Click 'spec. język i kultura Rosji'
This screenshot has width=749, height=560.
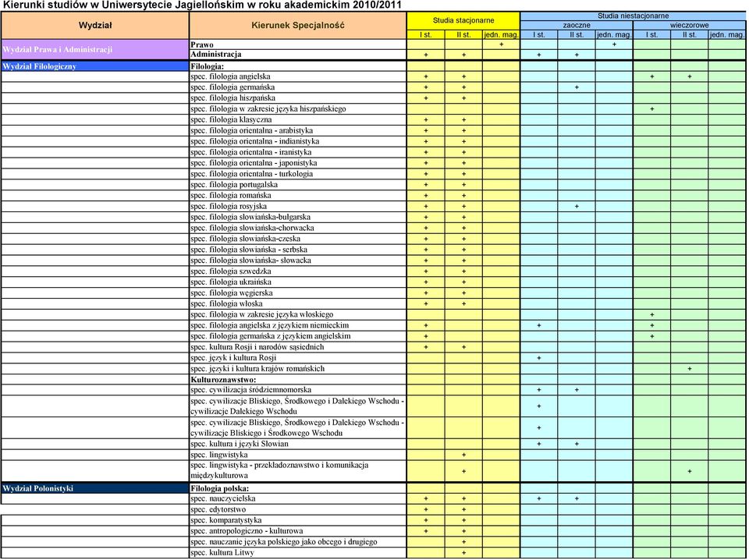[297, 357]
